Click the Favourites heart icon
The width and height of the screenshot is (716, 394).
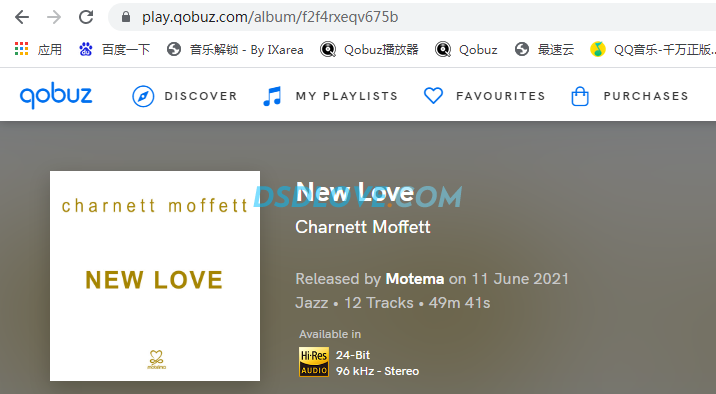(433, 96)
